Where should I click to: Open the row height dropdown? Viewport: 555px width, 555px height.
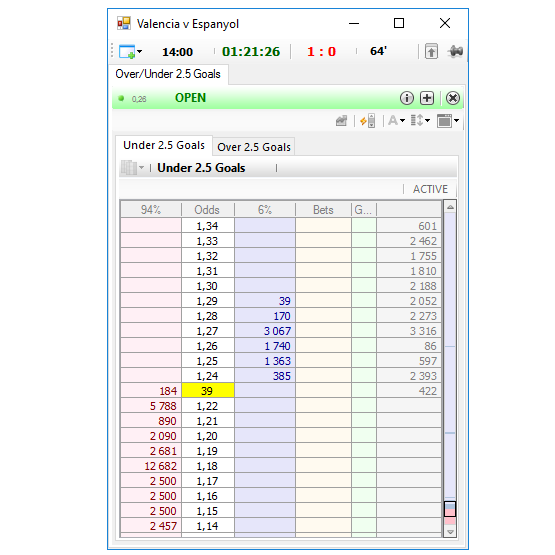click(x=420, y=121)
